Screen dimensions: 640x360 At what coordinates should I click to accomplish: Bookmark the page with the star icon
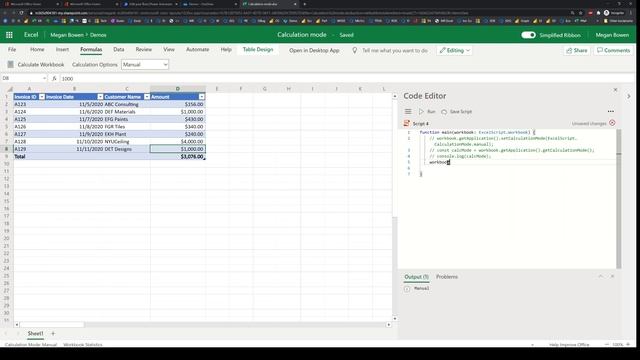pos(580,13)
